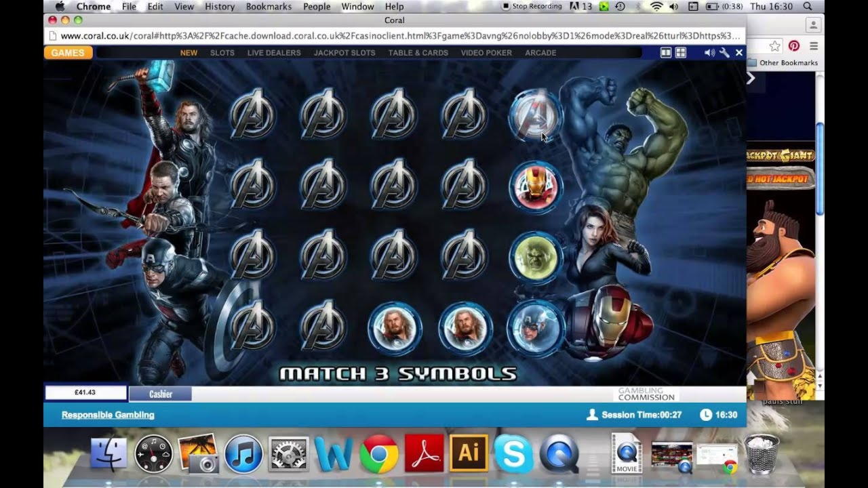The image size is (868, 488).
Task: Select the TABLE & CARDS tab
Action: (418, 53)
